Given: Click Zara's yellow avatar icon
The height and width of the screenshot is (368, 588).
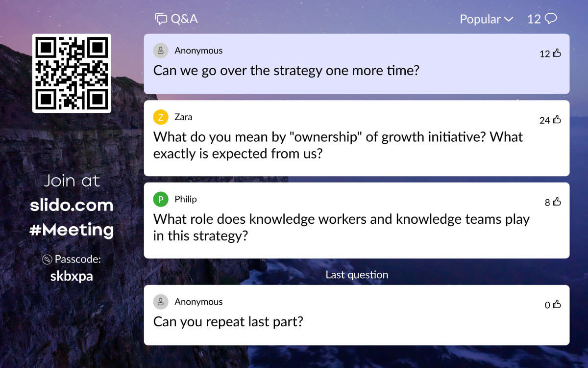Looking at the screenshot, I should coord(161,117).
